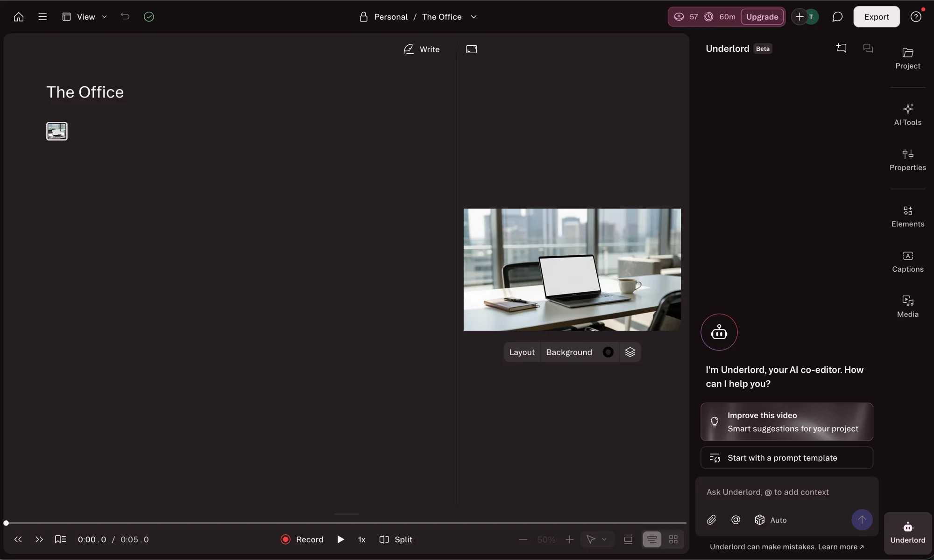This screenshot has height=560, width=934.
Task: Open the Layout options
Action: (x=522, y=352)
